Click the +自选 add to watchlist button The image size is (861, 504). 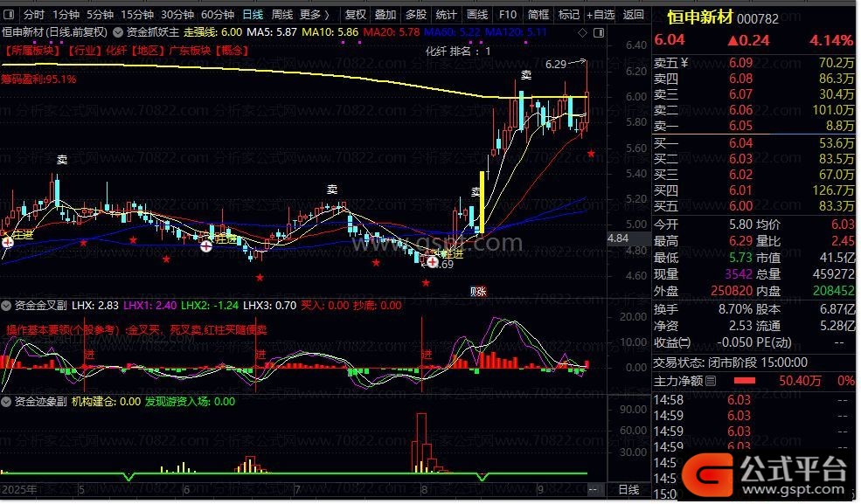click(x=600, y=14)
